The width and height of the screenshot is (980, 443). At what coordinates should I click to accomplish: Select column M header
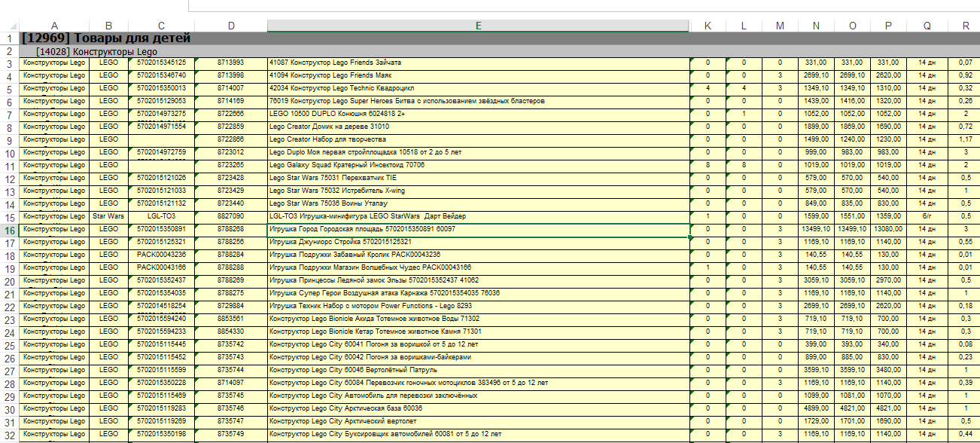(780, 26)
